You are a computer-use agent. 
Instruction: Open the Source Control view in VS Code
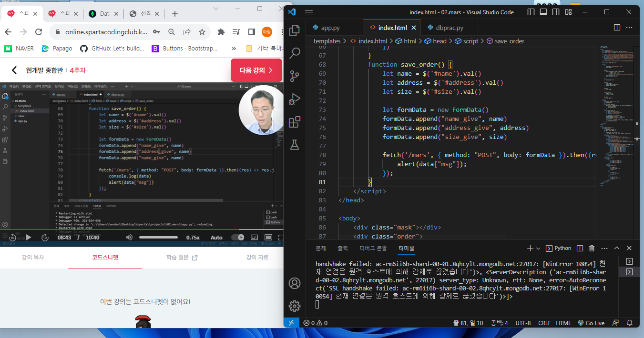tap(295, 76)
